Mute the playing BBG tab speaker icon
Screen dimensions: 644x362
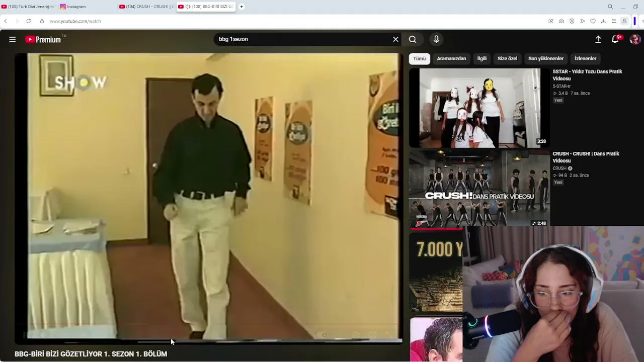tap(188, 7)
